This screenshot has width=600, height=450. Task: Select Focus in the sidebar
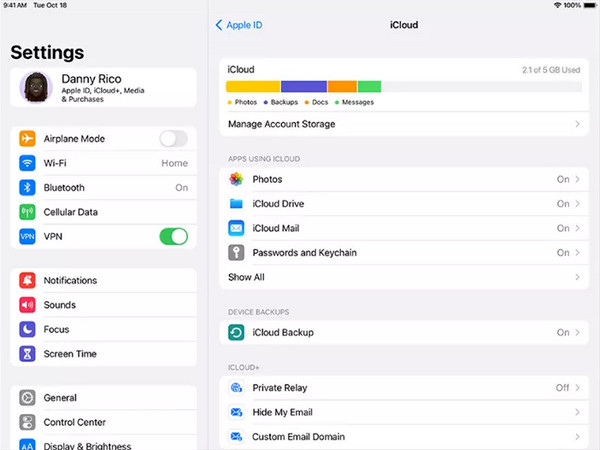pos(104,329)
